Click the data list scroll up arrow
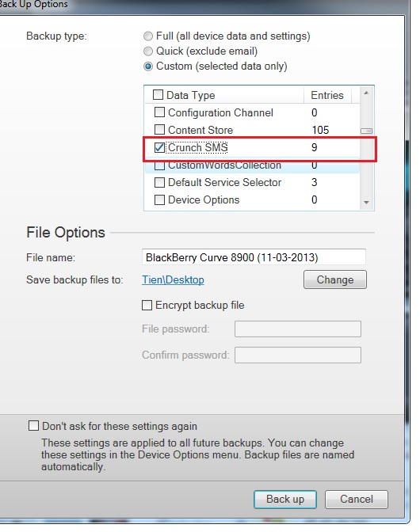The width and height of the screenshot is (420, 532). [x=366, y=93]
